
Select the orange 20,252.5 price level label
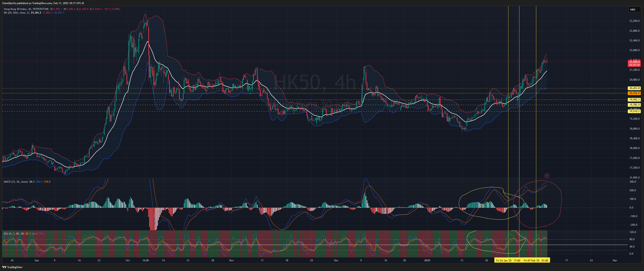[x=634, y=93]
